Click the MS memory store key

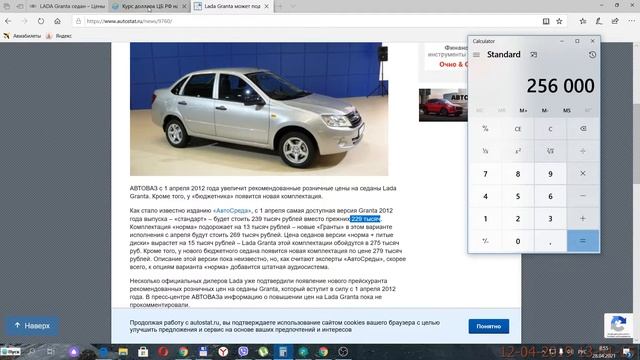(567, 110)
